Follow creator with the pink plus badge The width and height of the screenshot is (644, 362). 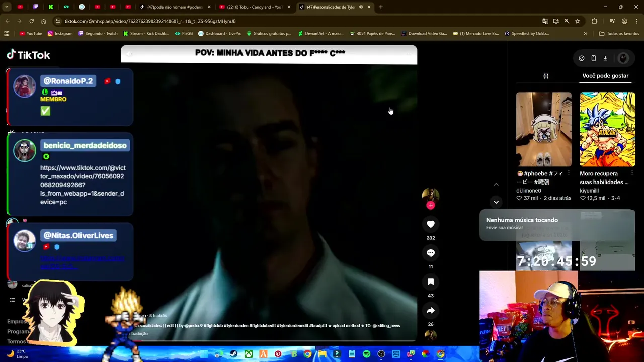(431, 205)
